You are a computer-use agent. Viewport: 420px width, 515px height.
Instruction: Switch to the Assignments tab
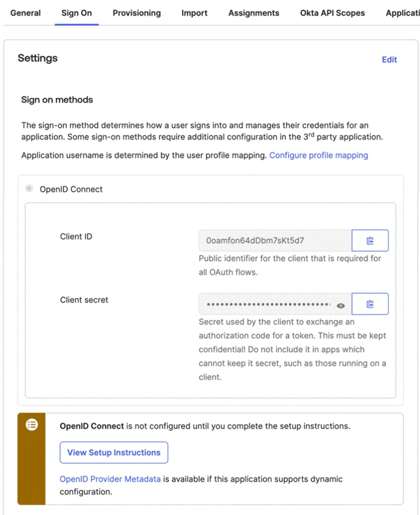(254, 13)
